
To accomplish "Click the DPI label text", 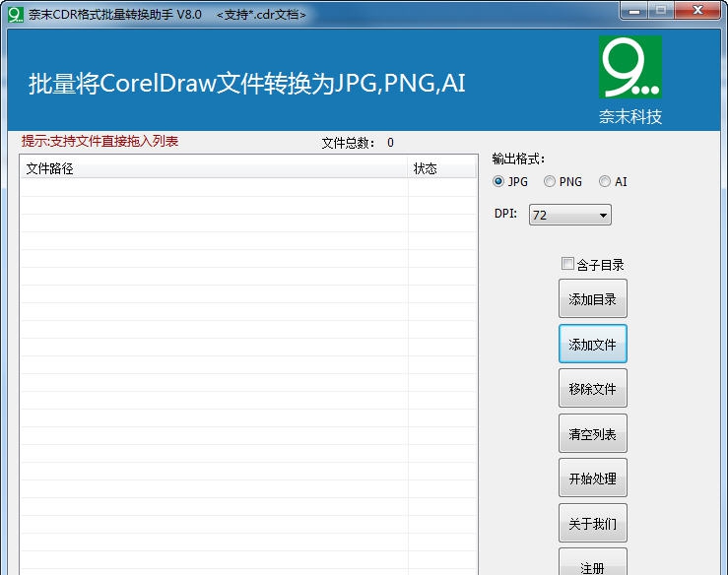I will click(x=505, y=214).
